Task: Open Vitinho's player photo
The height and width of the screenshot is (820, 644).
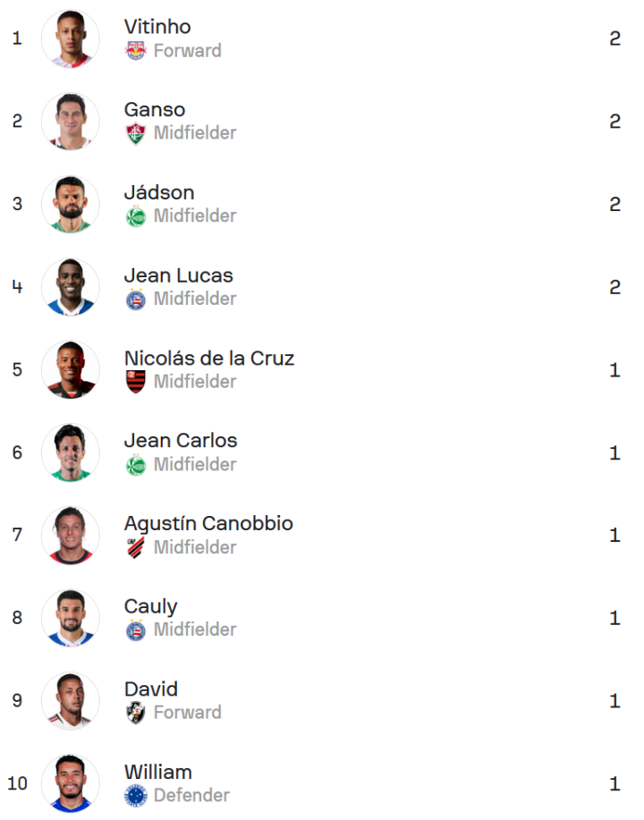Action: coord(71,38)
